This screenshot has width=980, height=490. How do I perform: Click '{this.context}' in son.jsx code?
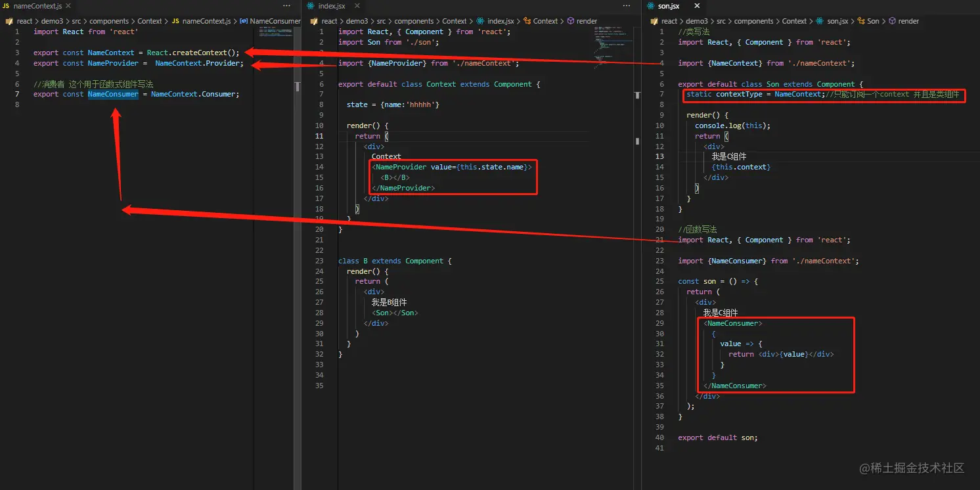tap(741, 167)
